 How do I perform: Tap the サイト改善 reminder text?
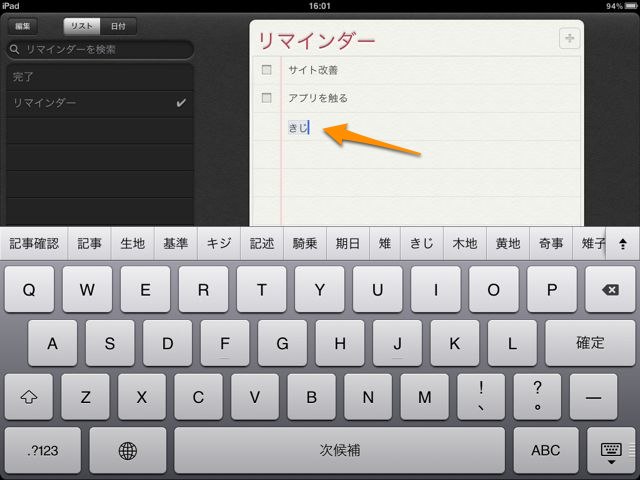pos(313,70)
